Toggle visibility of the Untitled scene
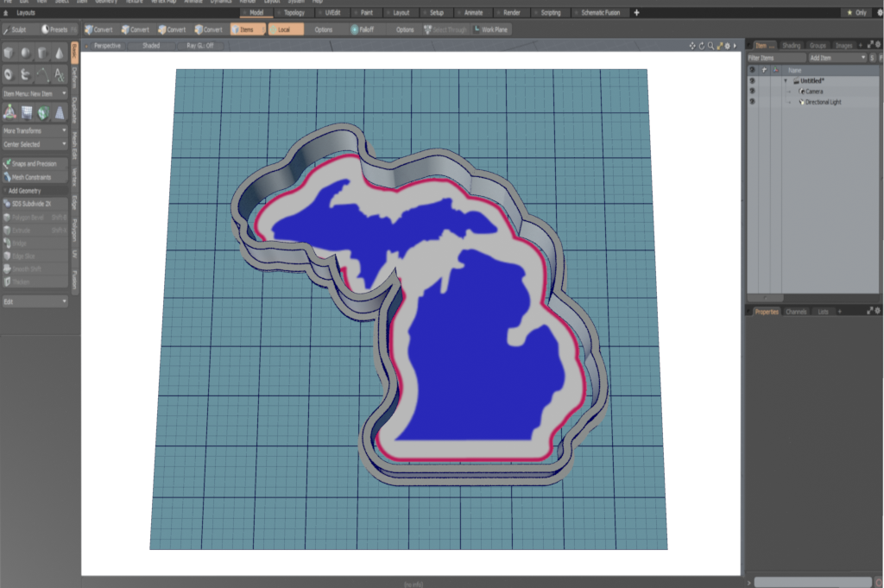The width and height of the screenshot is (884, 588). tap(752, 80)
